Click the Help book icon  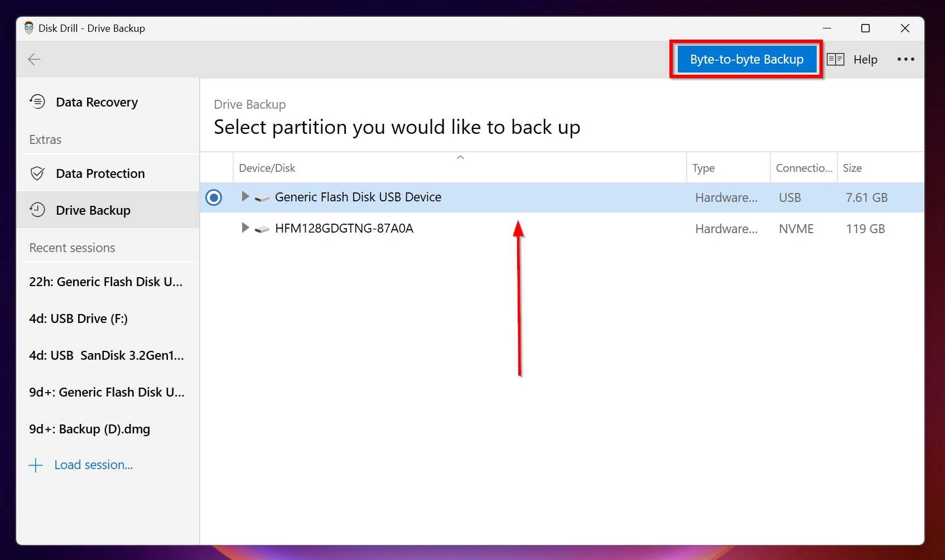[835, 59]
